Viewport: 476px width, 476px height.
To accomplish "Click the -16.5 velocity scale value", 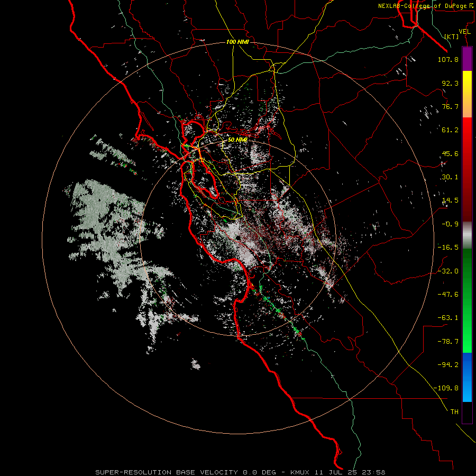I will [448, 248].
